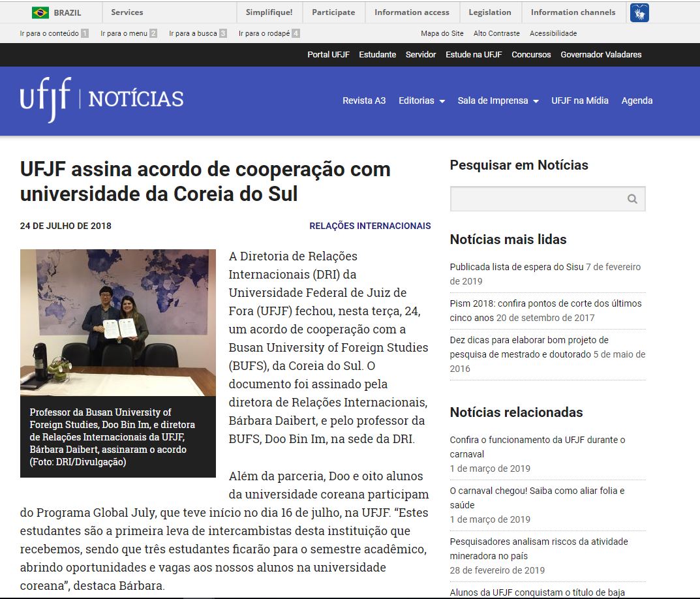Follow the 'Ir para o conteúdo' link
This screenshot has height=599, width=700.
tap(54, 33)
